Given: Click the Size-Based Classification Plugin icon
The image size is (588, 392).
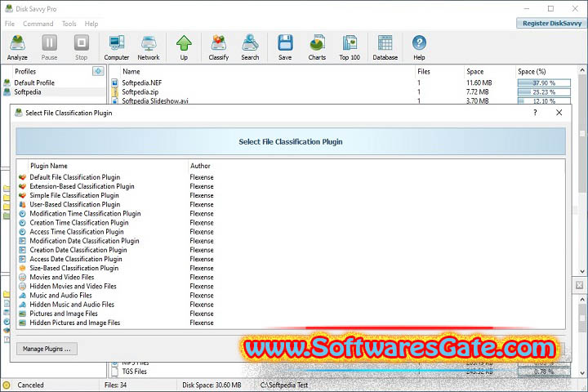Looking at the screenshot, I should coord(23,268).
